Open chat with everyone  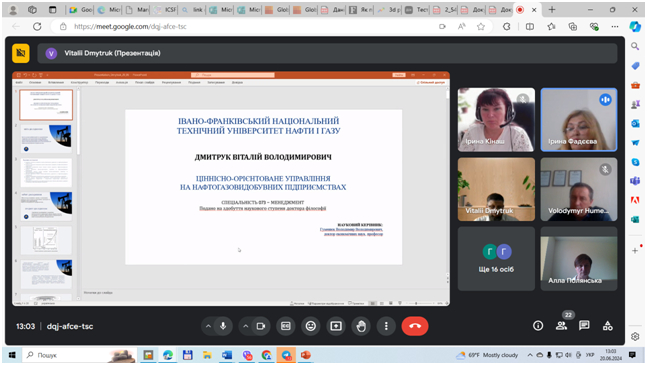pyautogui.click(x=584, y=325)
